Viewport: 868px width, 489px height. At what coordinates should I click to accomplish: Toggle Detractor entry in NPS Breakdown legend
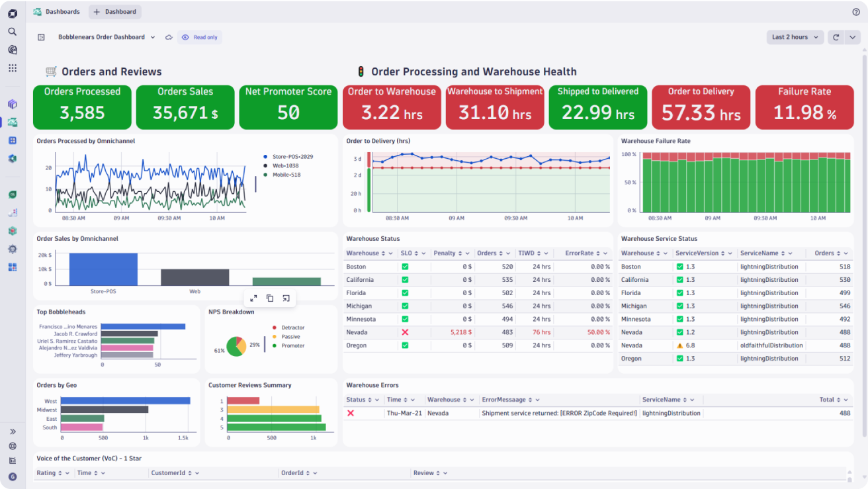[294, 328]
